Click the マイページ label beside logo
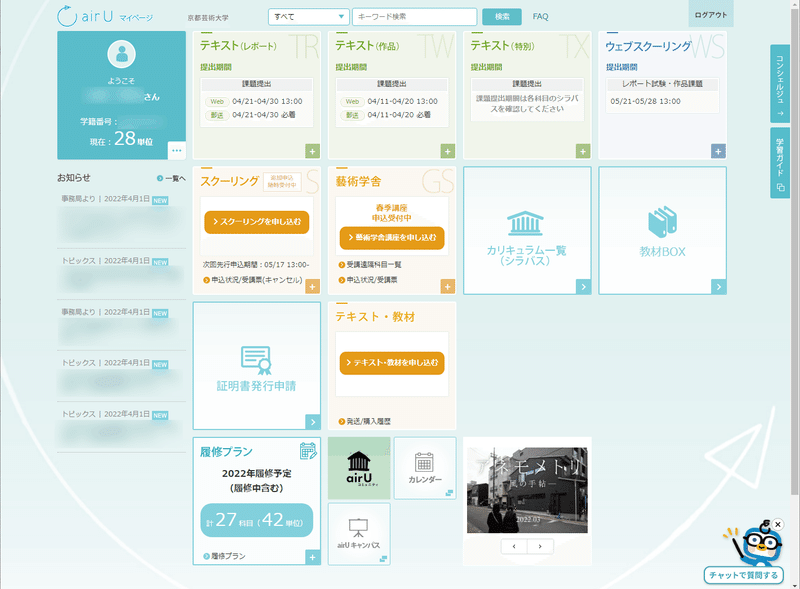The height and width of the screenshot is (589, 800). pyautogui.click(x=136, y=18)
